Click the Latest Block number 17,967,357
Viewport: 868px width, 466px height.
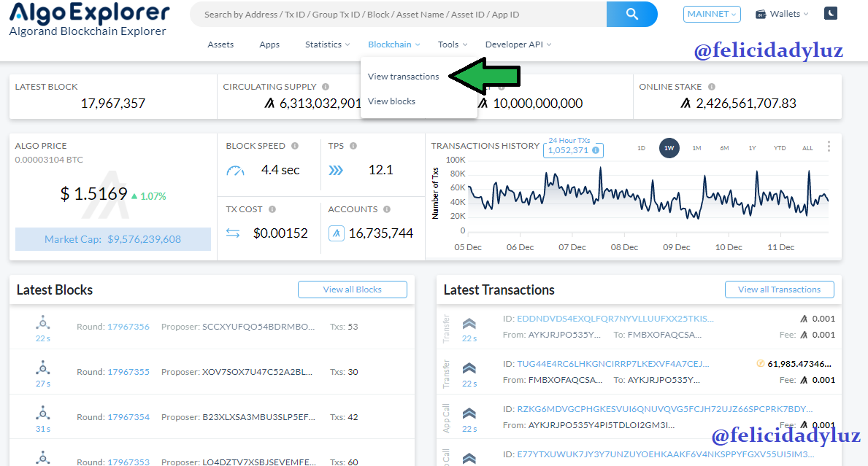[113, 104]
